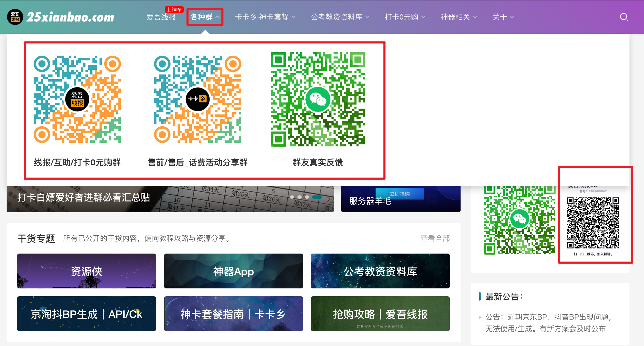Open the 资源侠 topic card
The image size is (644, 346).
click(87, 271)
